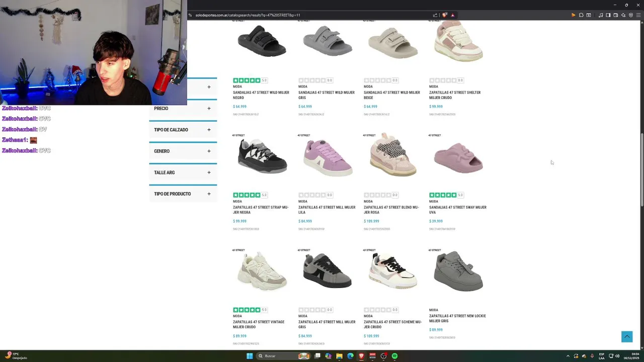Open the Brave Shields icon in address bar
The image size is (644, 362).
coord(444,15)
